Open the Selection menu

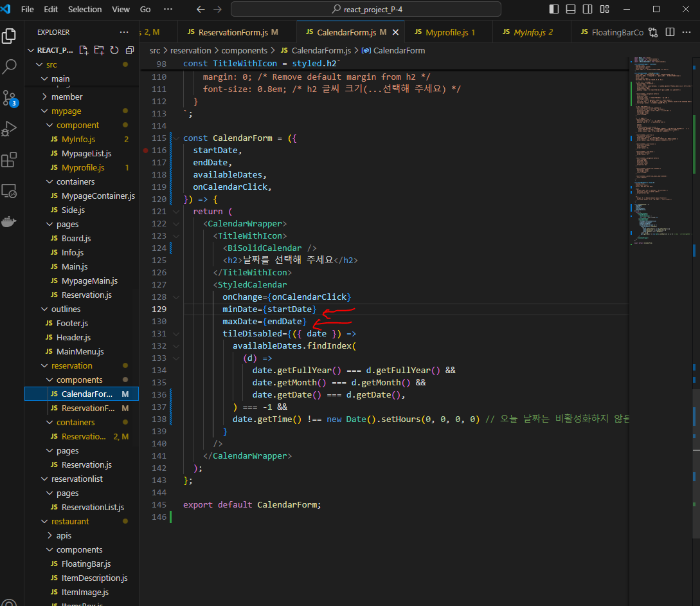click(85, 9)
